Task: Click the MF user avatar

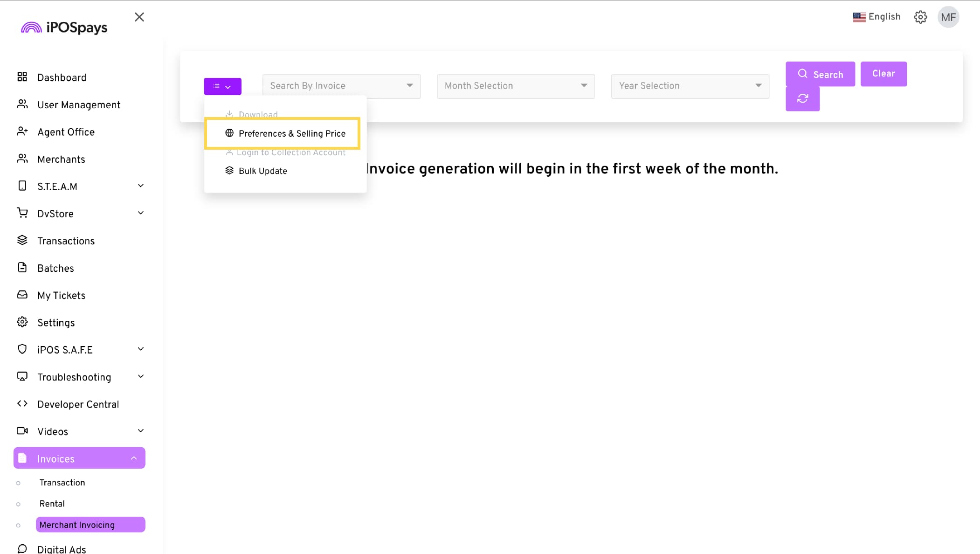Action: click(x=948, y=17)
